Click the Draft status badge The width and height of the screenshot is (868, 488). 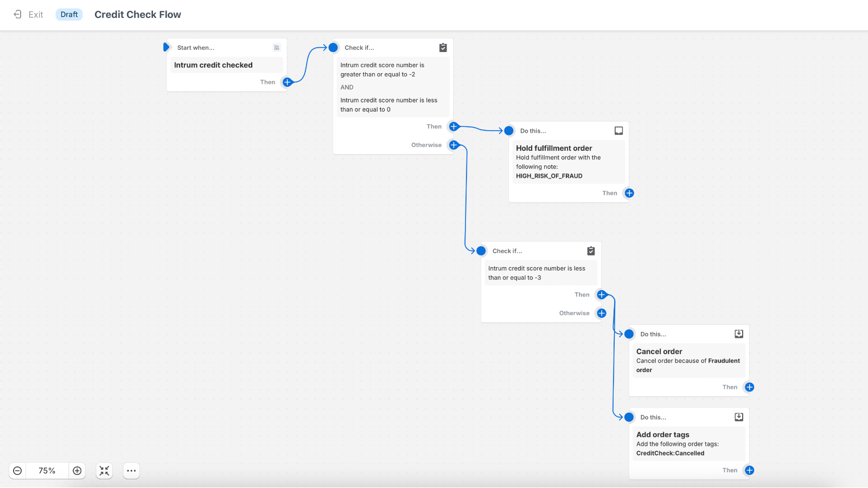(69, 15)
